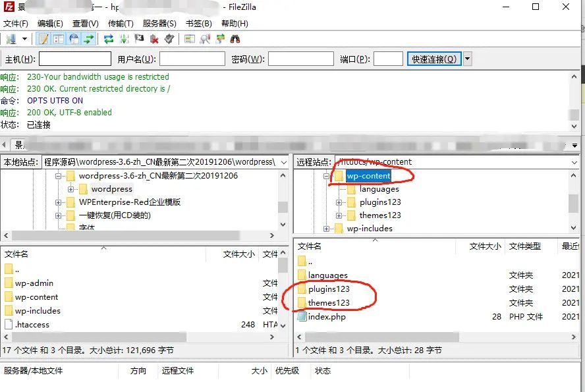Open the 文件(F) menu
The height and width of the screenshot is (392, 585).
pyautogui.click(x=16, y=24)
